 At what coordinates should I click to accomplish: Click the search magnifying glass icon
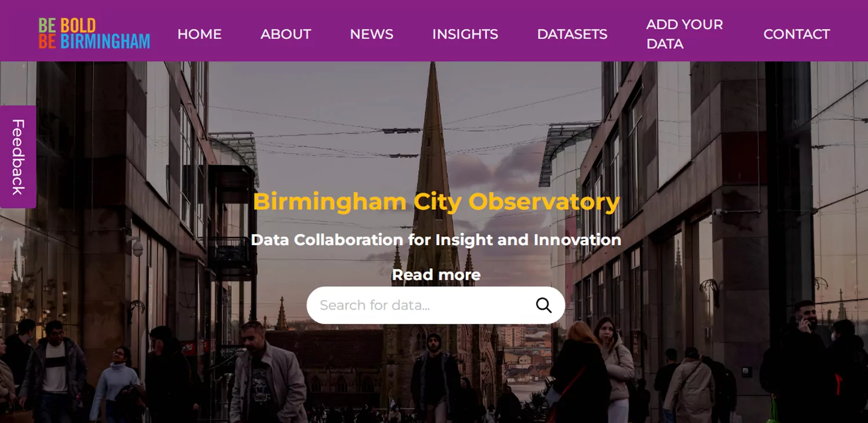click(x=544, y=305)
